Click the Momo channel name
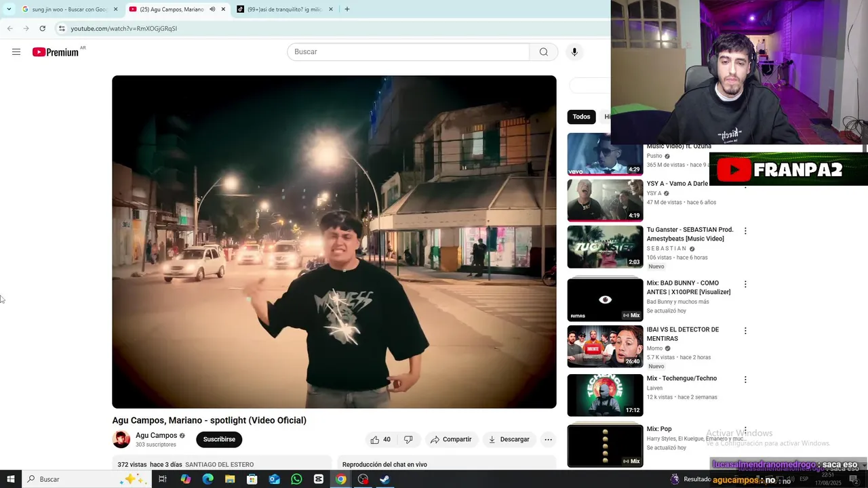Image resolution: width=868 pixels, height=488 pixels. [x=654, y=348]
